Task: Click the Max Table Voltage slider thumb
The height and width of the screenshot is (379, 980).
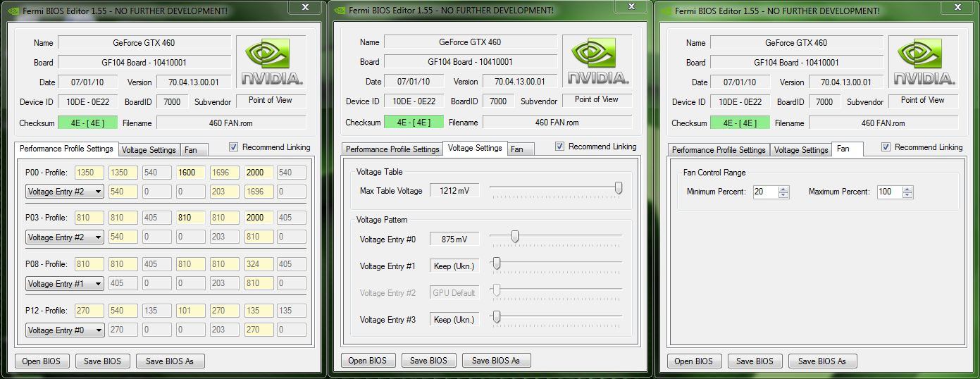Action: tap(619, 188)
